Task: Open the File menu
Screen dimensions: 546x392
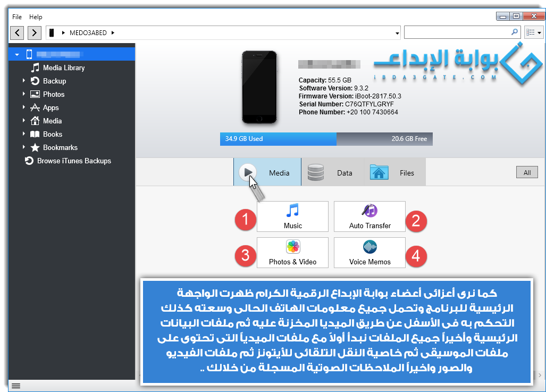Action: point(16,16)
